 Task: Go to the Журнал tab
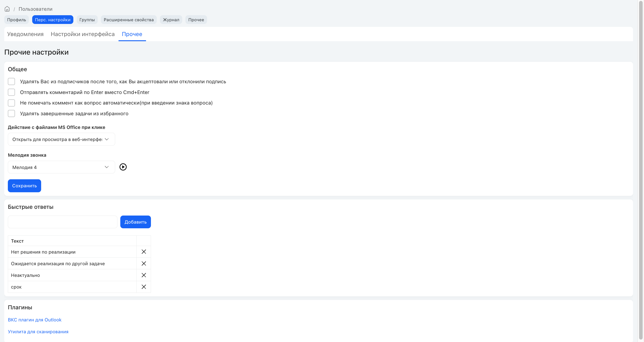coord(171,20)
